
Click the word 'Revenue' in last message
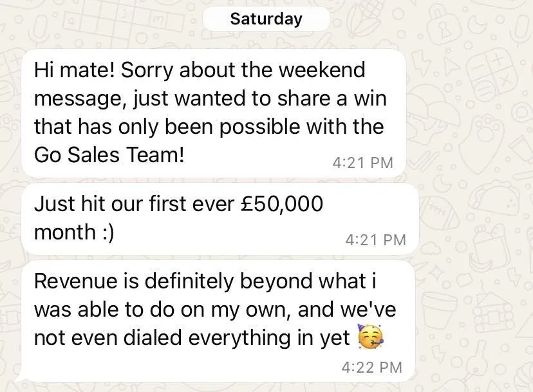pos(77,281)
